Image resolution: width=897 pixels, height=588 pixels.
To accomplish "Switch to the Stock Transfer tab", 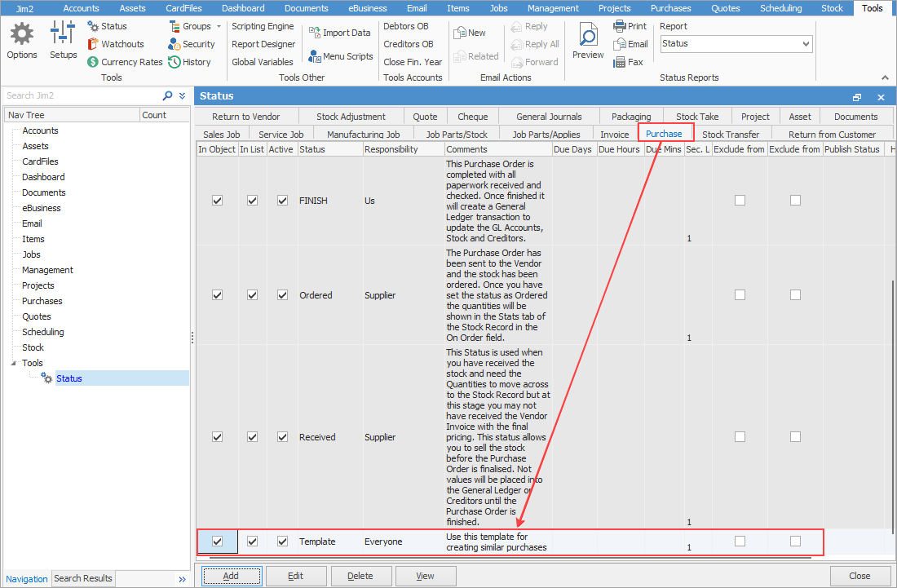I will tap(730, 135).
